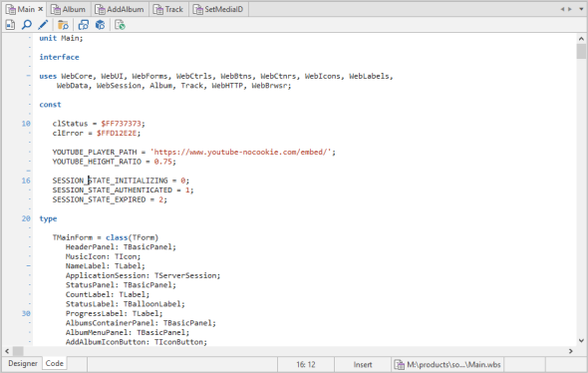588x373 pixels.
Task: Click the youtube-nocookie.com URL string
Action: click(x=241, y=152)
